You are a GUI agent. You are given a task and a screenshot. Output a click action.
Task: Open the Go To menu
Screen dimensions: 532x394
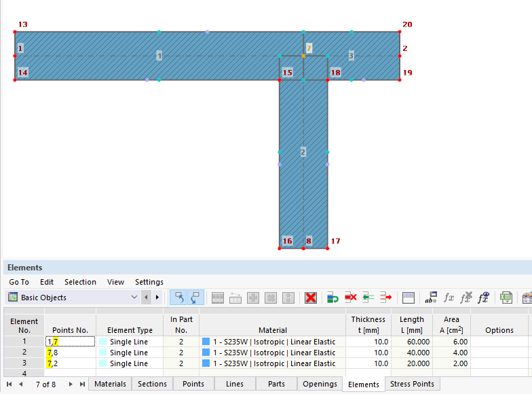[19, 282]
